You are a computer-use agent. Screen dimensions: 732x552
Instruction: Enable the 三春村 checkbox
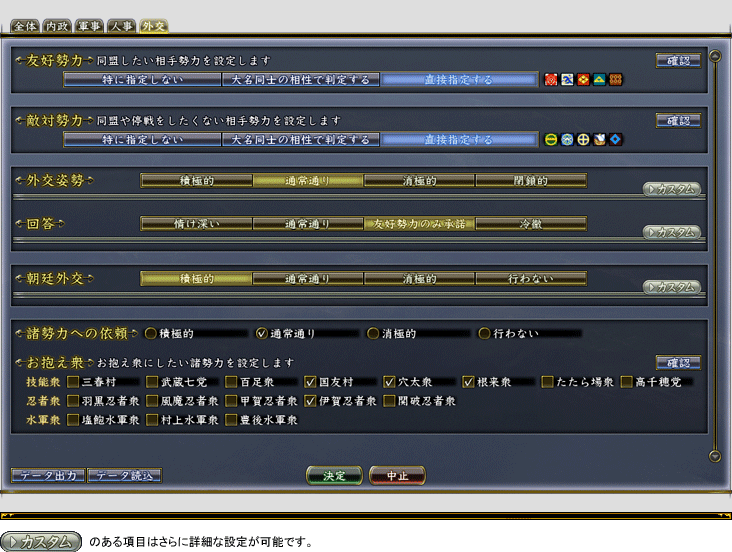pyautogui.click(x=73, y=381)
